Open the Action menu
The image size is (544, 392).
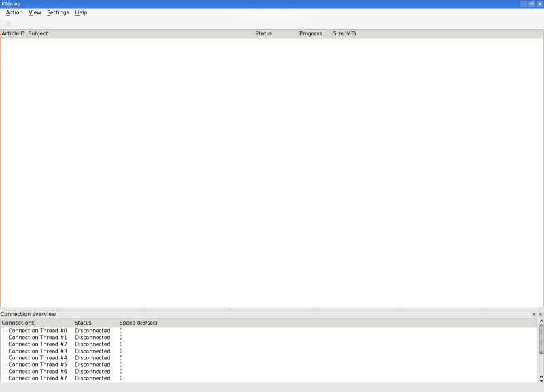point(14,12)
